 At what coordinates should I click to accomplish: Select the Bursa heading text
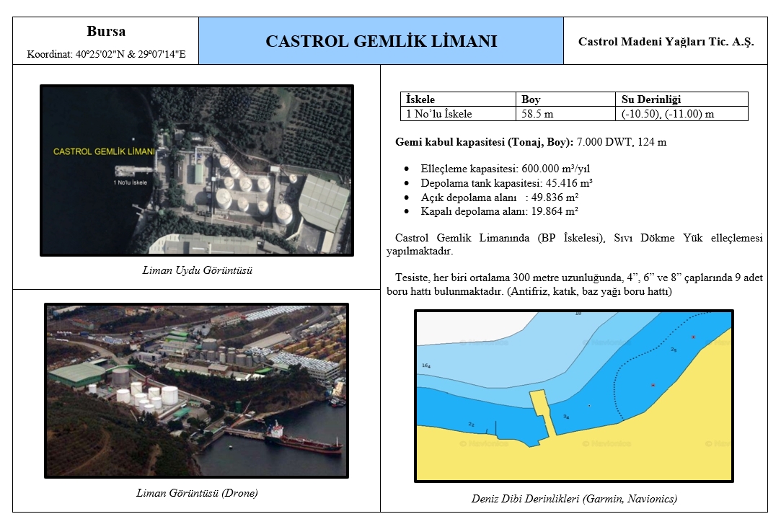point(106,32)
